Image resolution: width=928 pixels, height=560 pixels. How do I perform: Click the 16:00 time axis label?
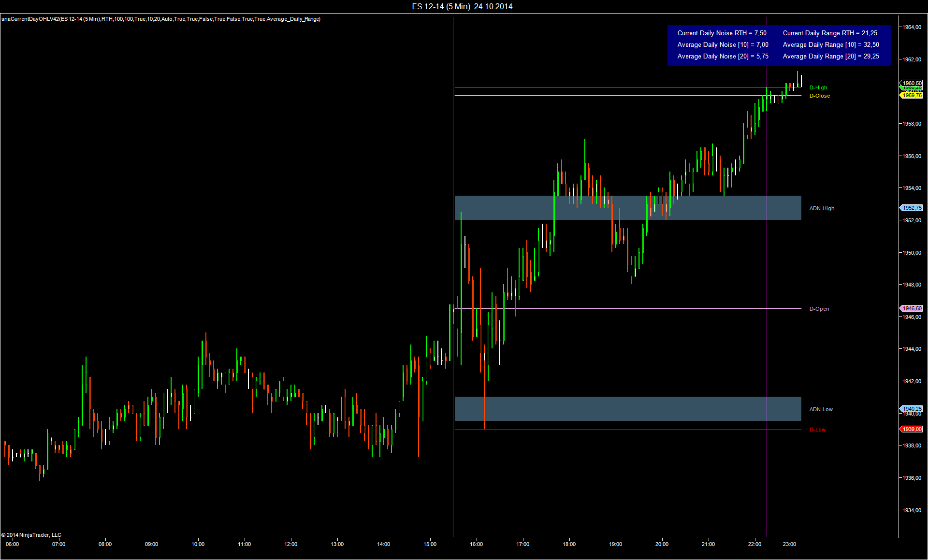tap(476, 544)
